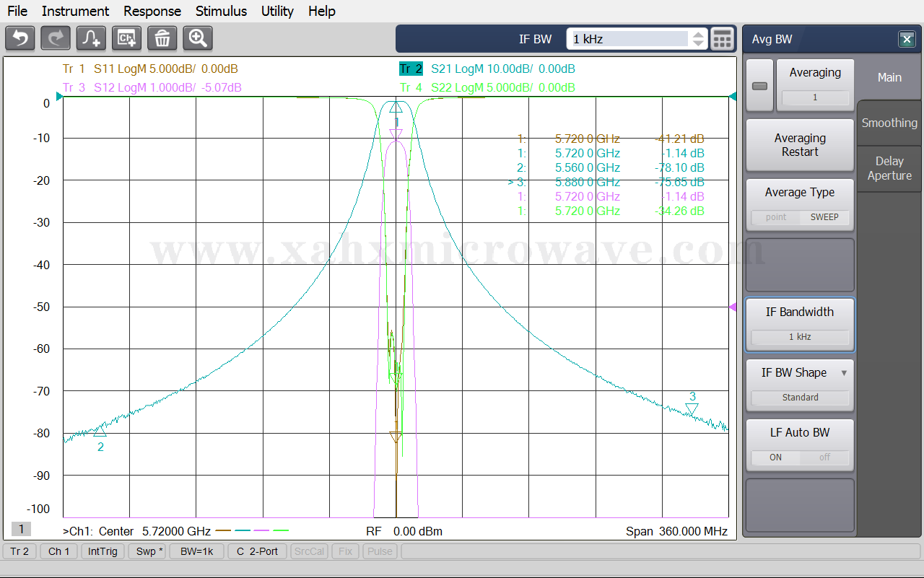Click the IF BW 1 kHz input field
This screenshot has width=924, height=578.
coord(628,39)
